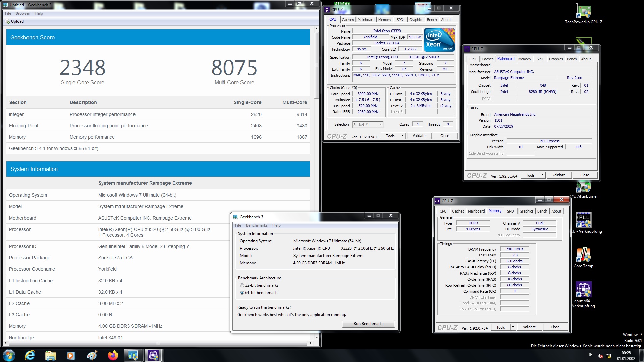Click the CPU-Z CPU window title icon
This screenshot has height=362, width=644.
tap(327, 10)
